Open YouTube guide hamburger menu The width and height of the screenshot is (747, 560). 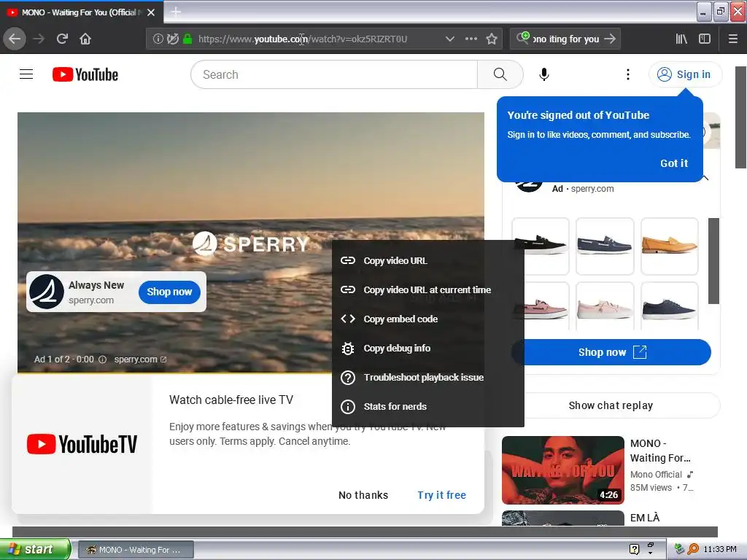pos(26,74)
